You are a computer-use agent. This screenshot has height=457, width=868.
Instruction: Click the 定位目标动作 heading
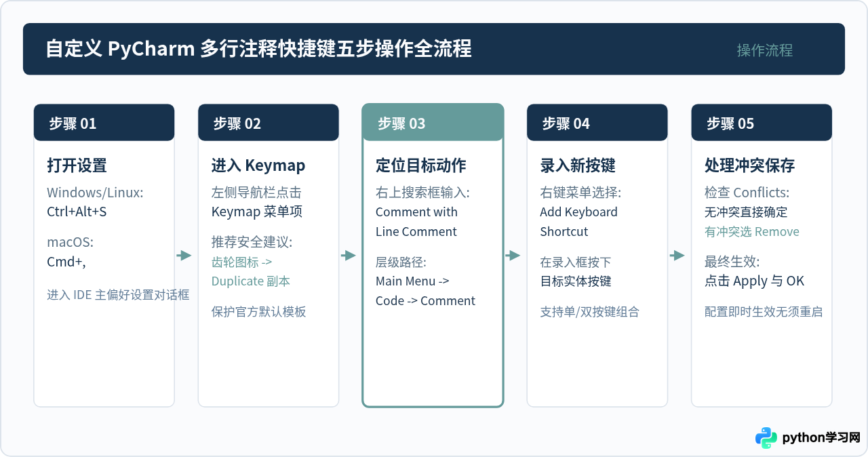421,165
